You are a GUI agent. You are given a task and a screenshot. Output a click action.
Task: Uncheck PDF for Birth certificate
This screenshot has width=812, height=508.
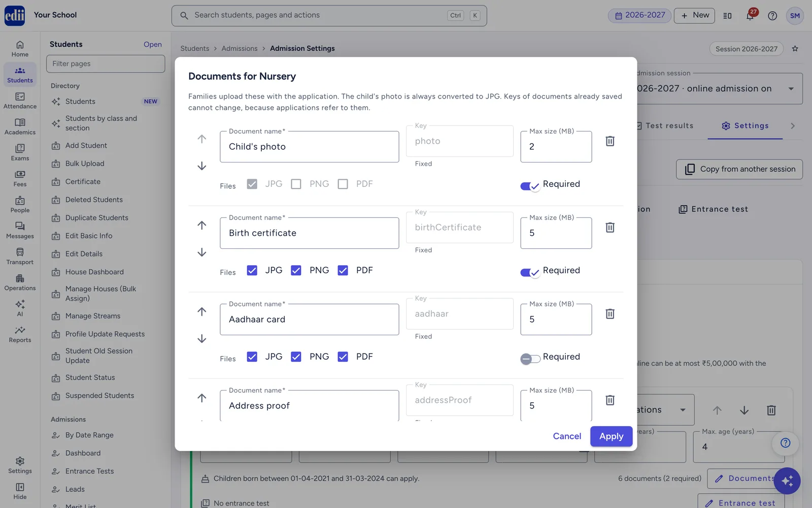click(x=343, y=270)
